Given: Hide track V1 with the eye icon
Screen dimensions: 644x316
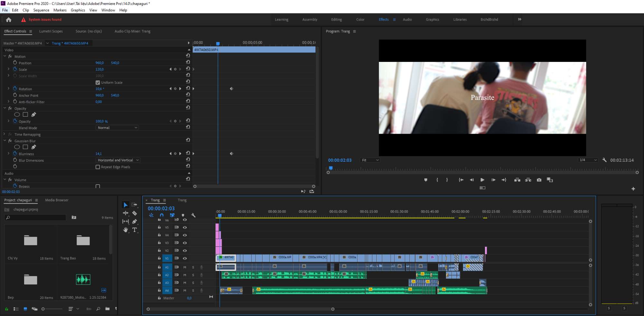Looking at the screenshot, I should pyautogui.click(x=185, y=258).
